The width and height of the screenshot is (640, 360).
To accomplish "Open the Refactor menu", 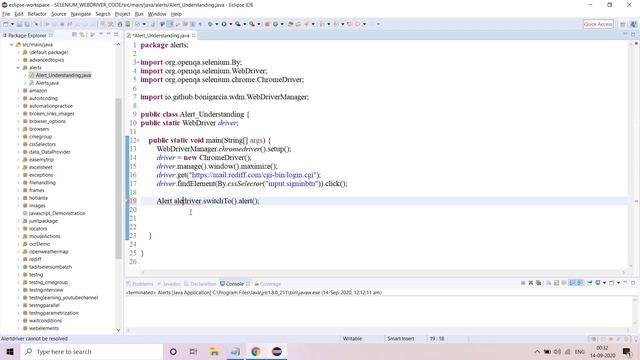I will (37, 14).
